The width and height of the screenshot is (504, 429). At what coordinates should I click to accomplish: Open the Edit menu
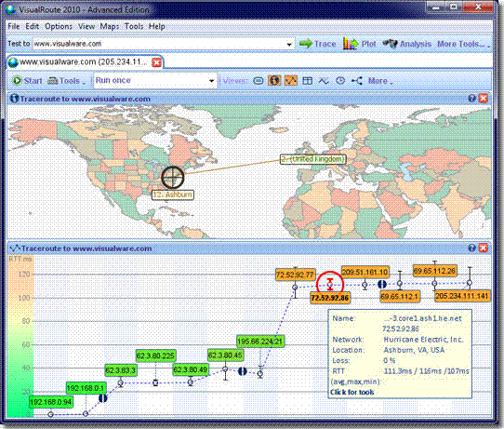(x=33, y=26)
